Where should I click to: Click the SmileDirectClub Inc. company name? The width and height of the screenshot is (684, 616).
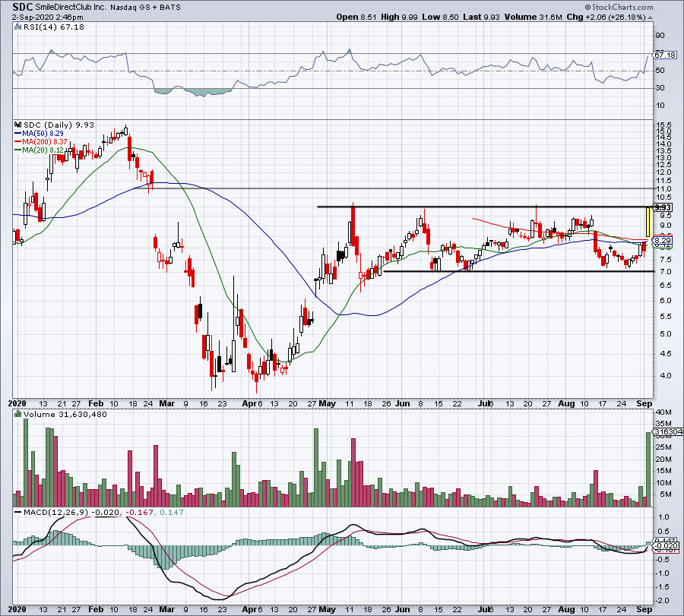[70, 8]
